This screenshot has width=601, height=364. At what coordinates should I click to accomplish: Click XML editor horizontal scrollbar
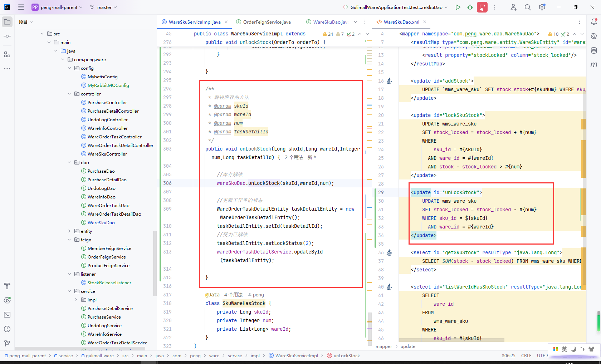(x=451, y=340)
